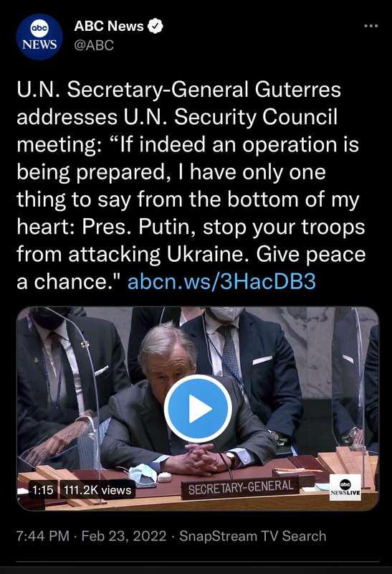
Task: Open the ABC News profile avatar
Action: point(39,37)
